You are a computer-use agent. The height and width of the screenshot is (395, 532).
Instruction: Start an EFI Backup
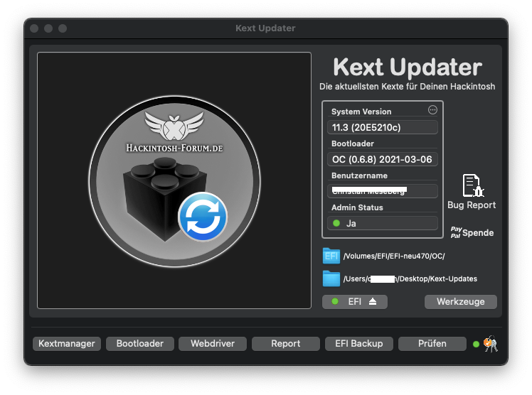click(x=359, y=344)
